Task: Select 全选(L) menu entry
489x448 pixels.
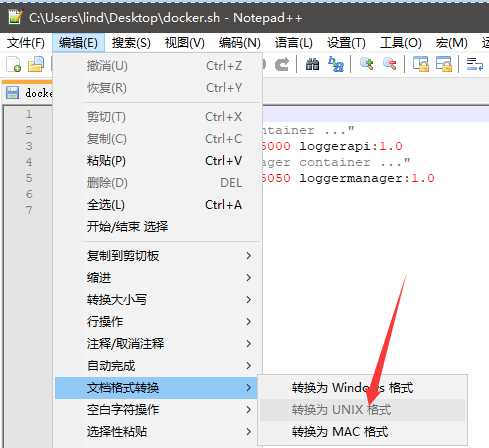Action: point(157,205)
